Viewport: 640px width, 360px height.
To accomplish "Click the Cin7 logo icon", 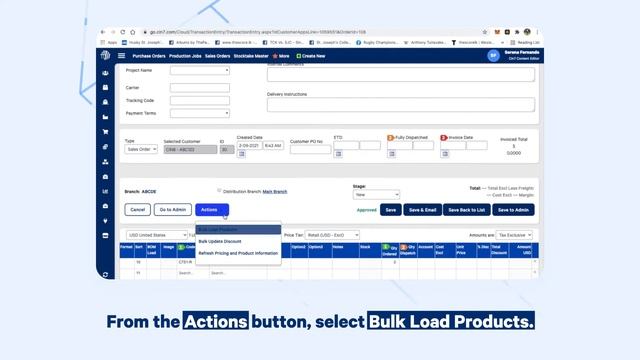I will (x=105, y=55).
